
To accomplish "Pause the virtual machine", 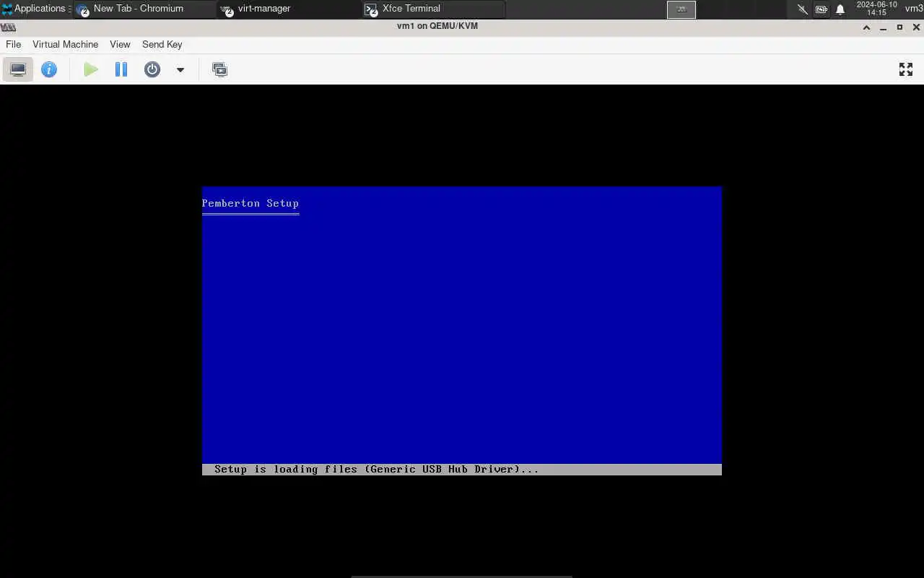I will [121, 69].
